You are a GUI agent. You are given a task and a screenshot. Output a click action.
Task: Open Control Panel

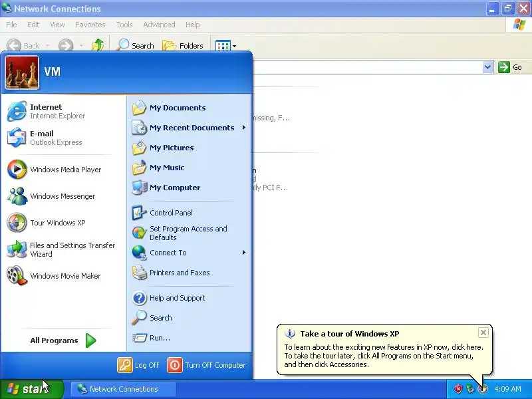(x=189, y=213)
